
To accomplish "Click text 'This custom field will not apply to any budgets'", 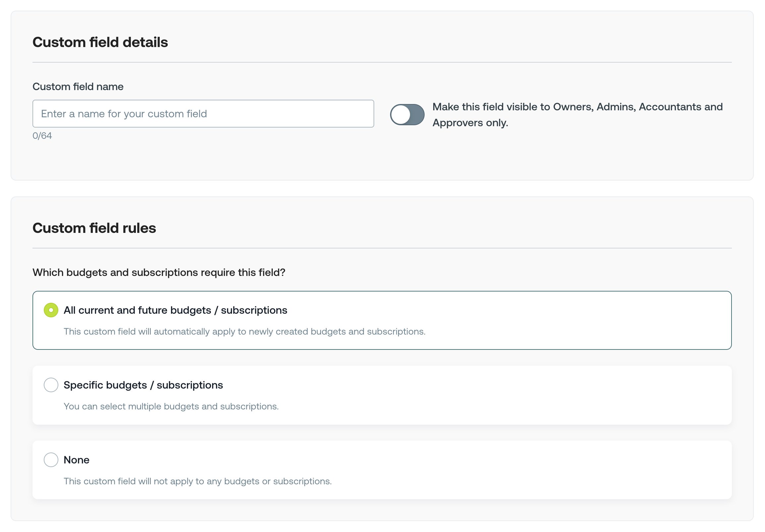I will [197, 481].
